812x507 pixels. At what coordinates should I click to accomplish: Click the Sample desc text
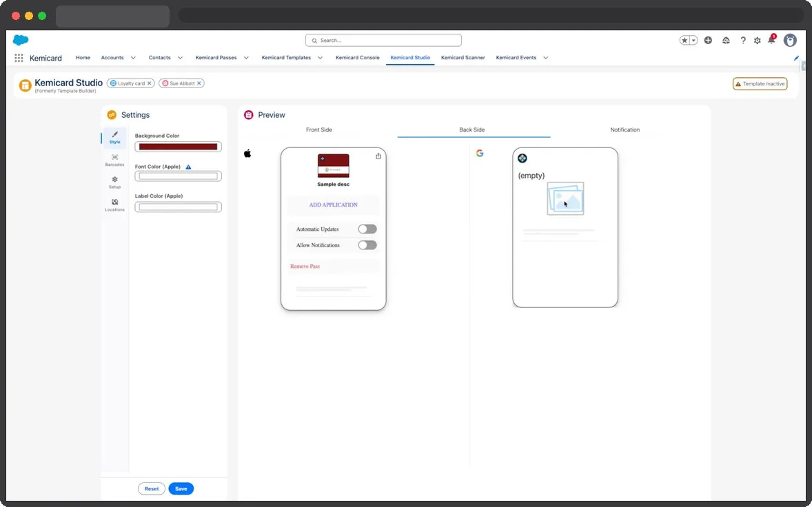click(x=333, y=184)
